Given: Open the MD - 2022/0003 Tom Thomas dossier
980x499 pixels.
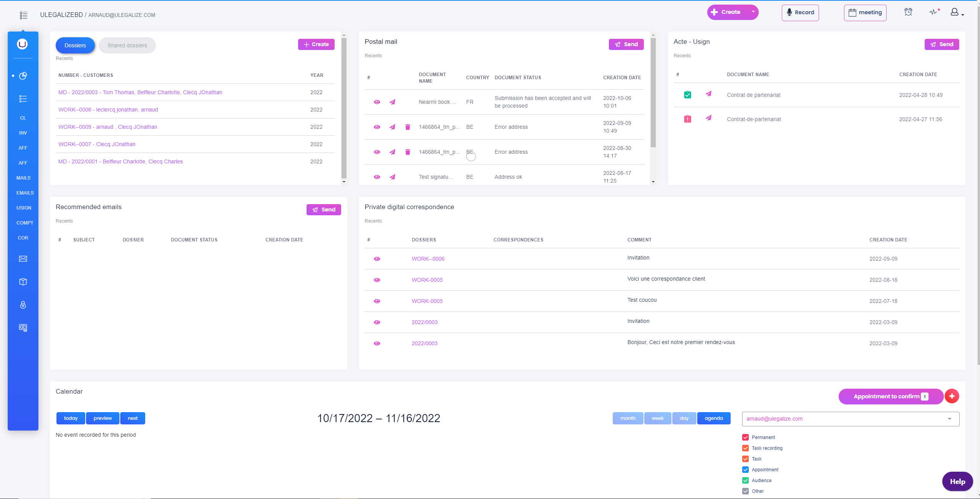Looking at the screenshot, I should [x=141, y=92].
